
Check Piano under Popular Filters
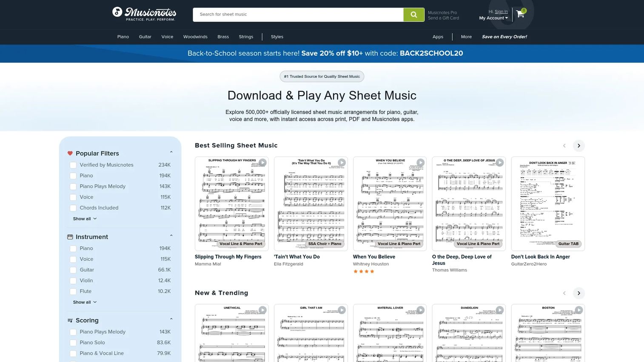pos(73,176)
